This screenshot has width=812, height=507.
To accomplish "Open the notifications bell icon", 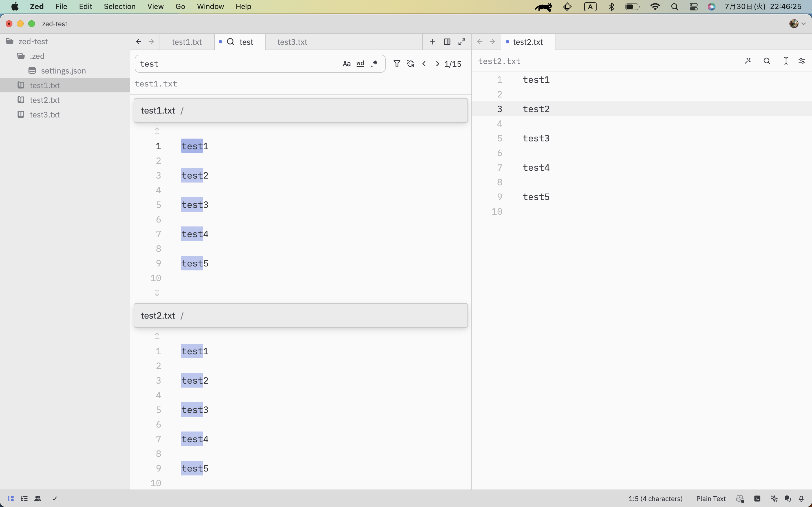I will (801, 499).
